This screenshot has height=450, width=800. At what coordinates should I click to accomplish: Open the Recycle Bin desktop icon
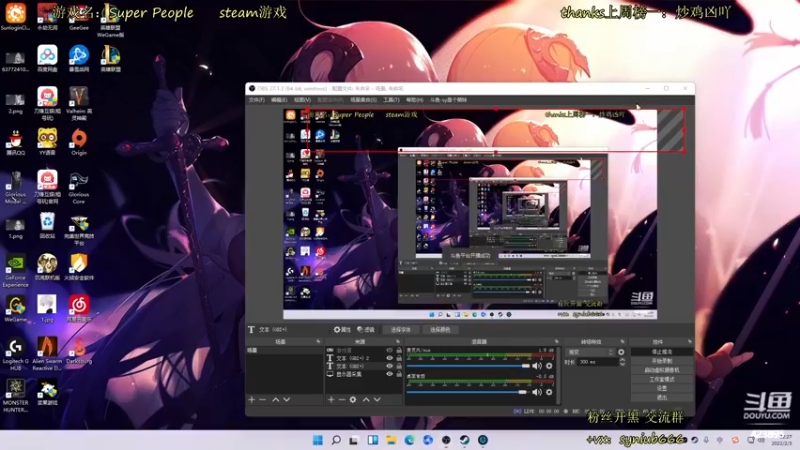click(x=47, y=226)
